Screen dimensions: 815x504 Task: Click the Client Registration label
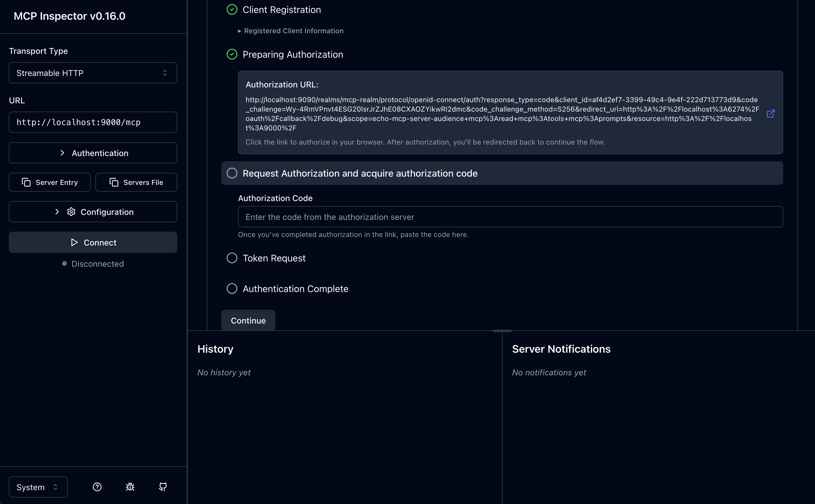282,10
